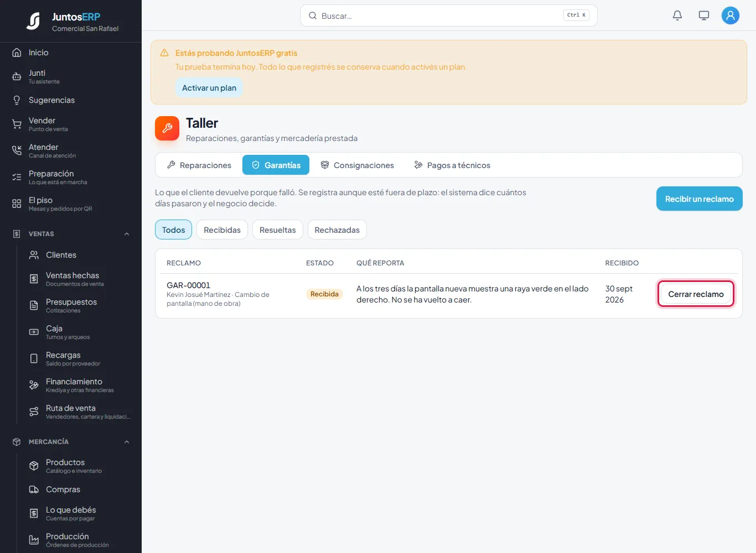This screenshot has height=553, width=756.
Task: Click the Caja cash icon
Action: [34, 332]
